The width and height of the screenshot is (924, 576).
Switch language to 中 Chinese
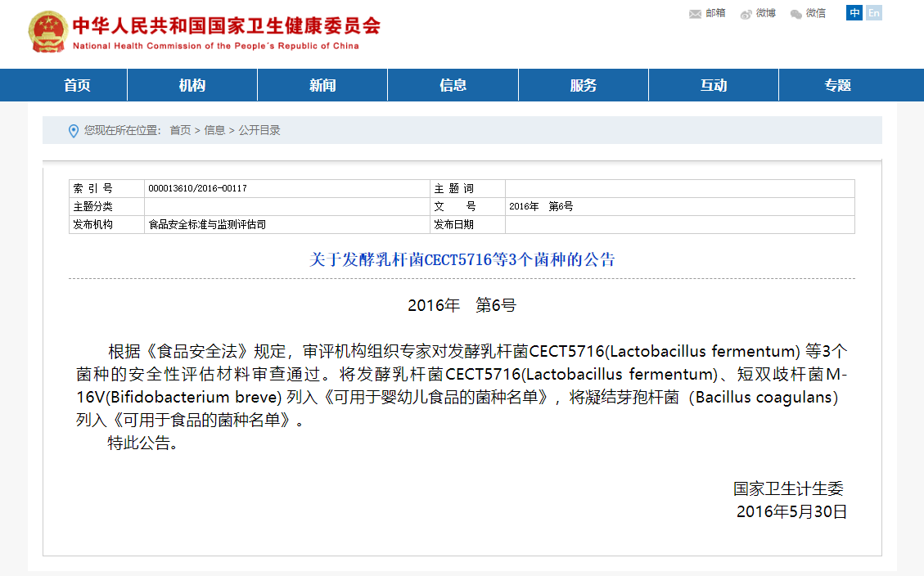[x=854, y=13]
